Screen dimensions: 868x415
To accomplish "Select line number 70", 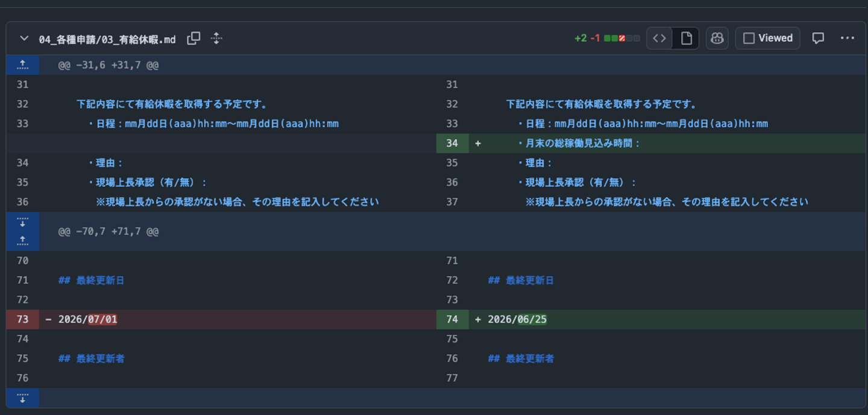I will pyautogui.click(x=22, y=261).
